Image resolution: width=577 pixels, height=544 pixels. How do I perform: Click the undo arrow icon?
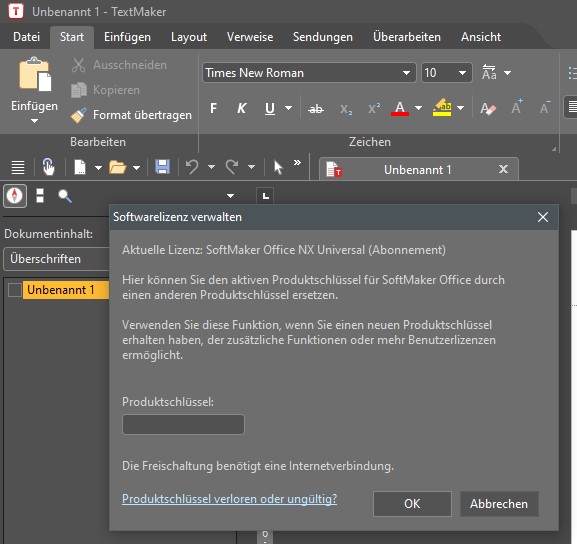[x=192, y=167]
